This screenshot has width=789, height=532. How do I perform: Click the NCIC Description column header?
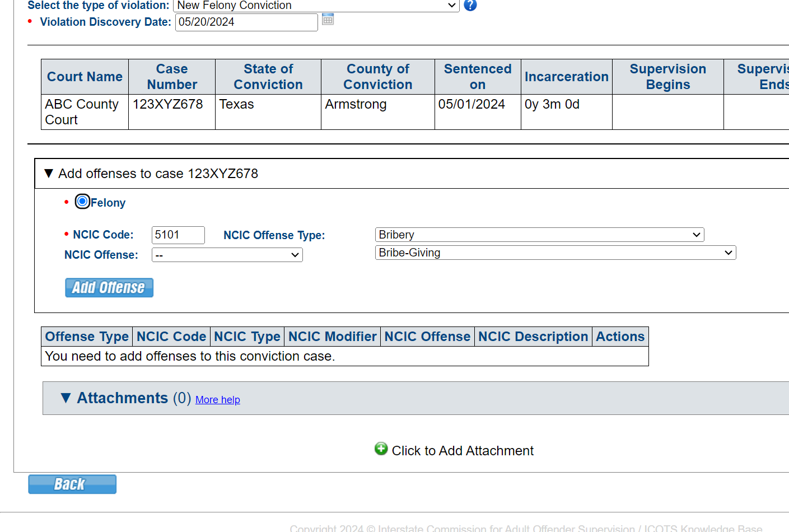click(534, 337)
